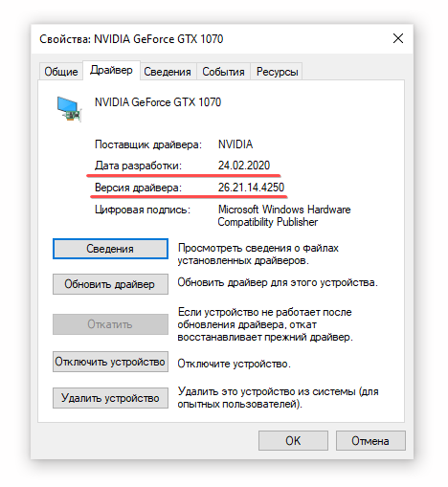Viewport: 448px width, 487px height.
Task: Select the Драйвер tab
Action: (x=111, y=70)
